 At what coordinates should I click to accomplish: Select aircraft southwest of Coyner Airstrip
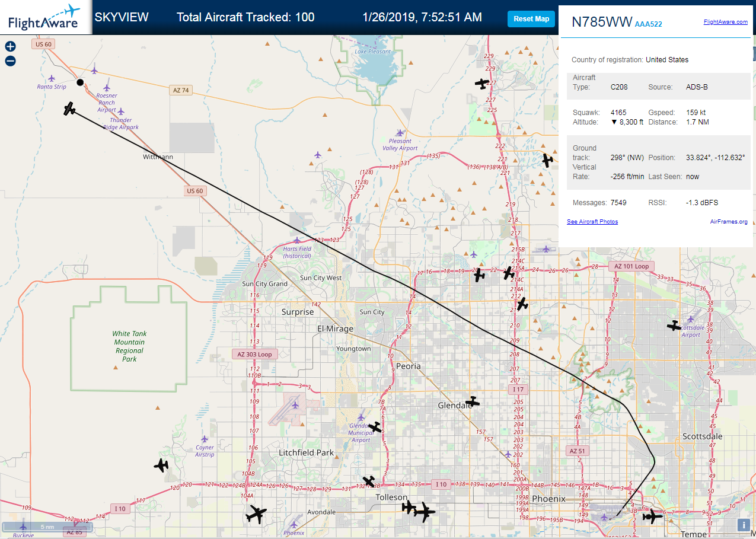click(162, 465)
